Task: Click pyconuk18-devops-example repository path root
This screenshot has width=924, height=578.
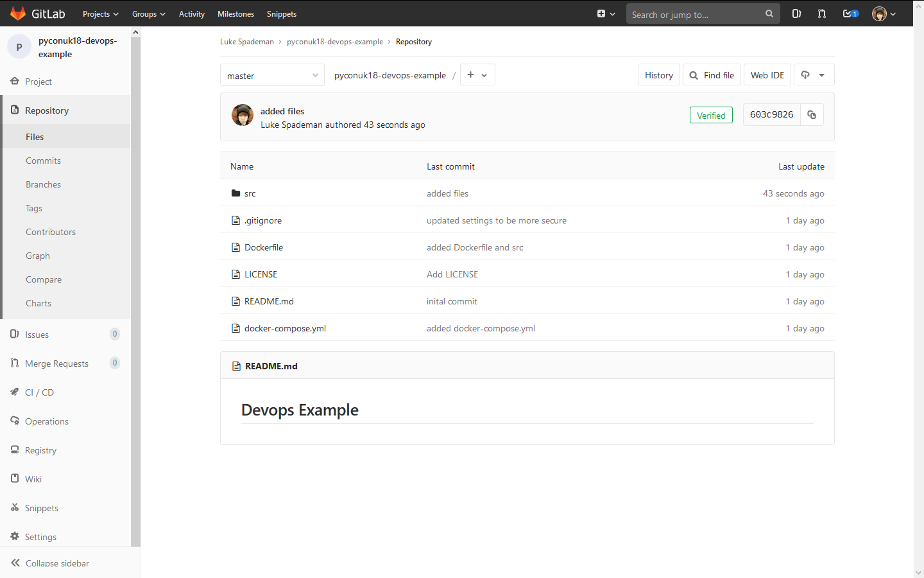Action: coord(390,75)
